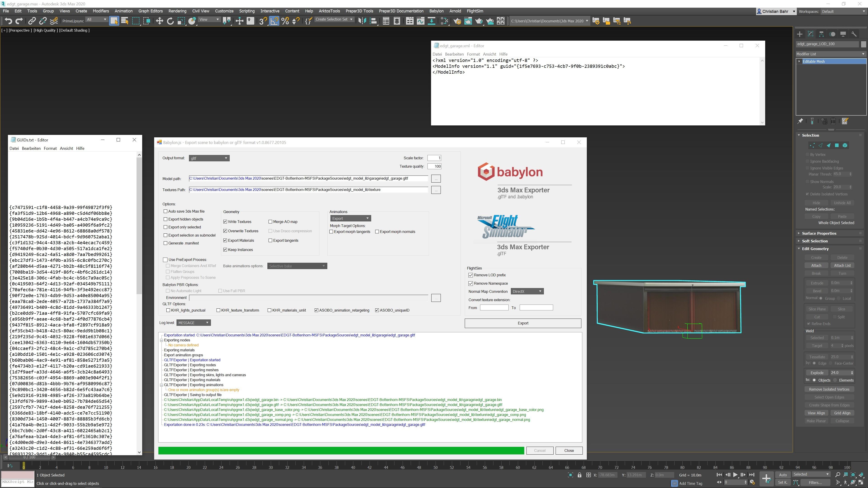Open the Curve Editor toolbar icon
This screenshot has height=488, width=868.
point(420,21)
